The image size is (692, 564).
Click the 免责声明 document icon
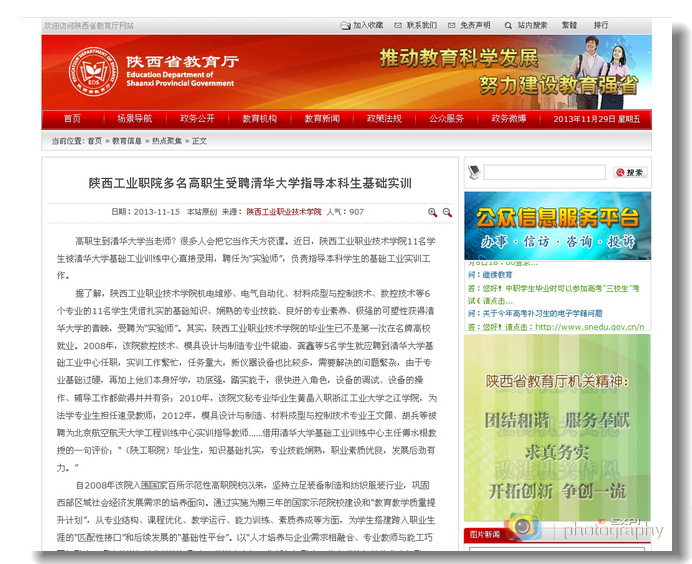coord(452,25)
